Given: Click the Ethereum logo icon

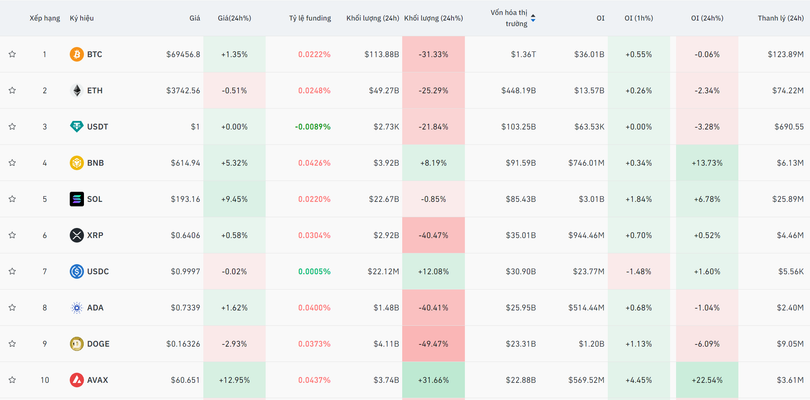Looking at the screenshot, I should pos(76,91).
